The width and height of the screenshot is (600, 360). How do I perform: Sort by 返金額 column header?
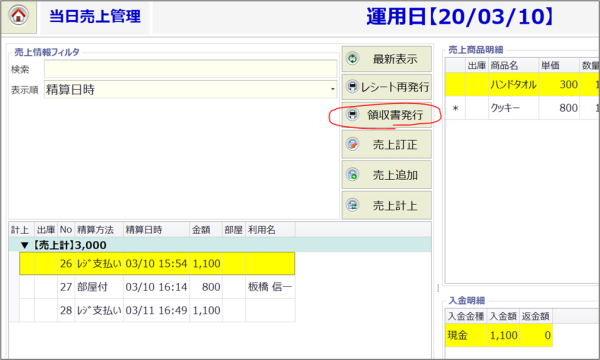pos(536,316)
